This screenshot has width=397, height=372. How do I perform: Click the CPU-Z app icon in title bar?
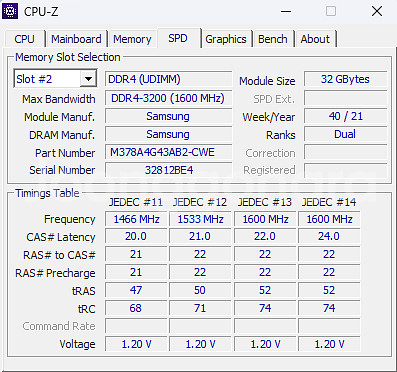(10, 11)
